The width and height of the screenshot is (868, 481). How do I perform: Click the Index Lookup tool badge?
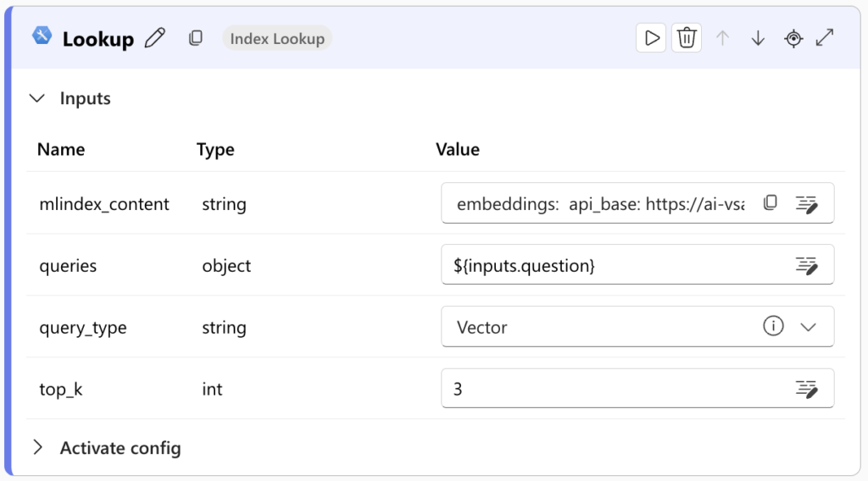coord(277,38)
